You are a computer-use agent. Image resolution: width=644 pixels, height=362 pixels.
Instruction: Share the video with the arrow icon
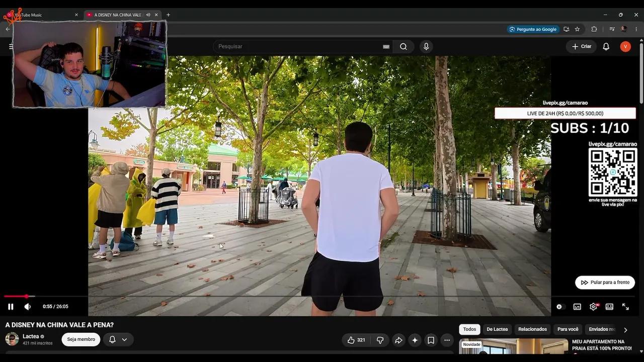398,340
